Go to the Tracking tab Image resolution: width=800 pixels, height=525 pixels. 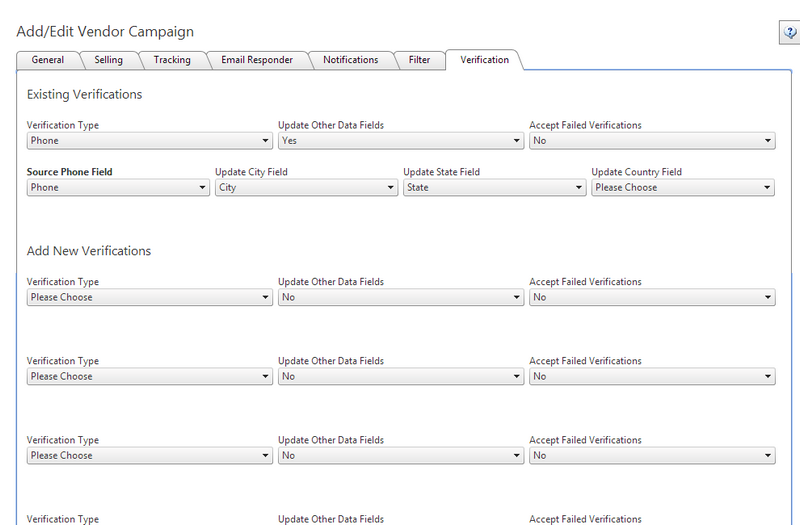coord(172,60)
